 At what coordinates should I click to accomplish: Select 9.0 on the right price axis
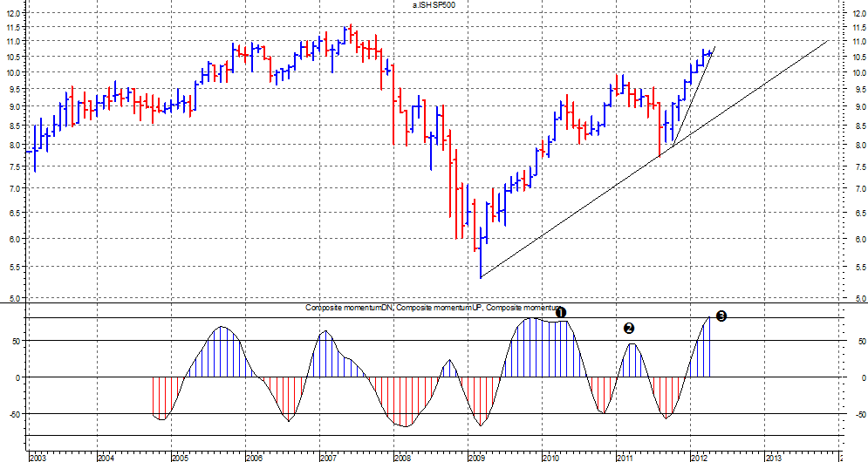pos(861,107)
